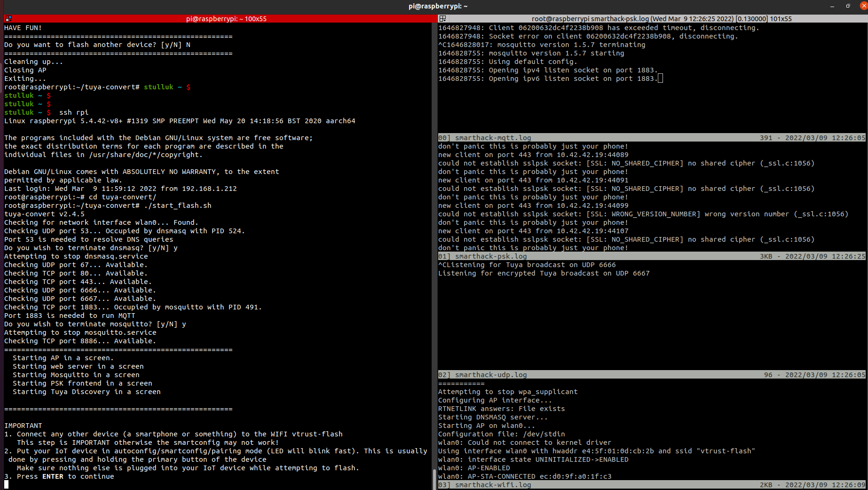The width and height of the screenshot is (868, 490).
Task: Minimize the terminal window
Action: 832,6
